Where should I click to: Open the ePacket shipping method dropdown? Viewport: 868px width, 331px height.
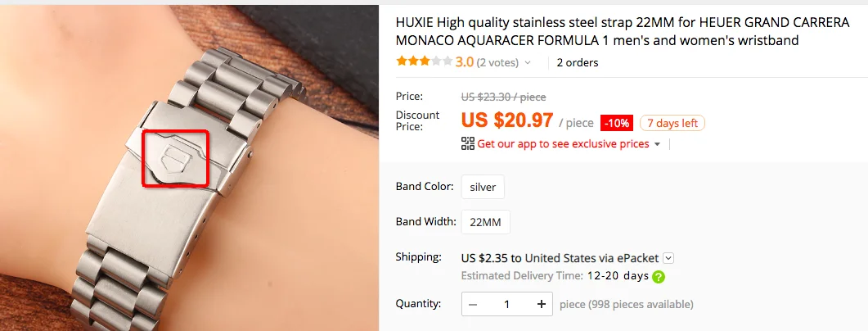(x=668, y=258)
